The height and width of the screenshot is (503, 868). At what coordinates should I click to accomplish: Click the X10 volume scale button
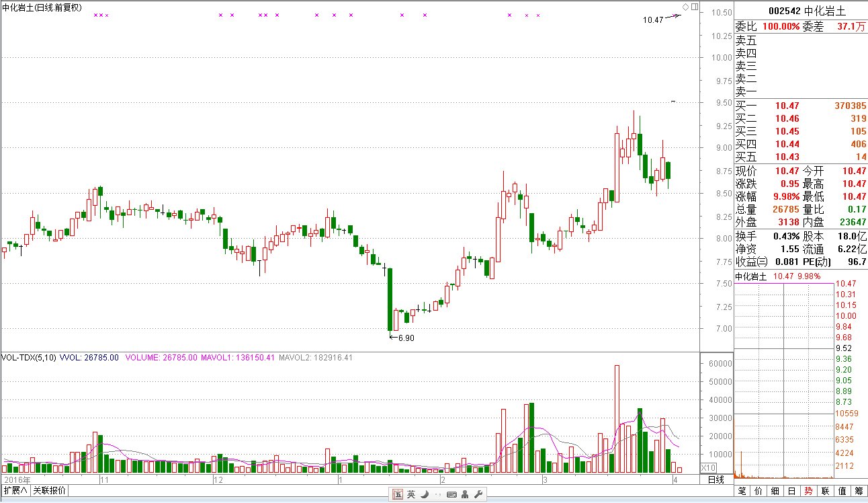click(708, 467)
